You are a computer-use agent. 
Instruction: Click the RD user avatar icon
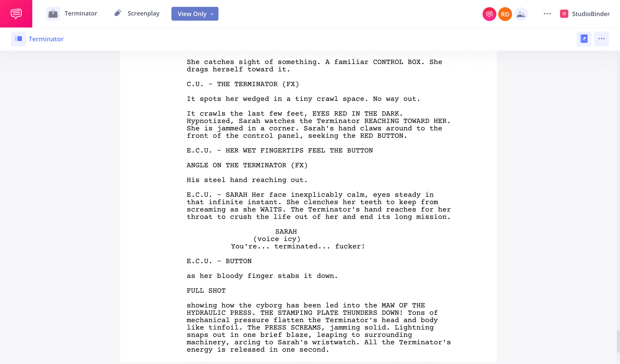pos(504,14)
